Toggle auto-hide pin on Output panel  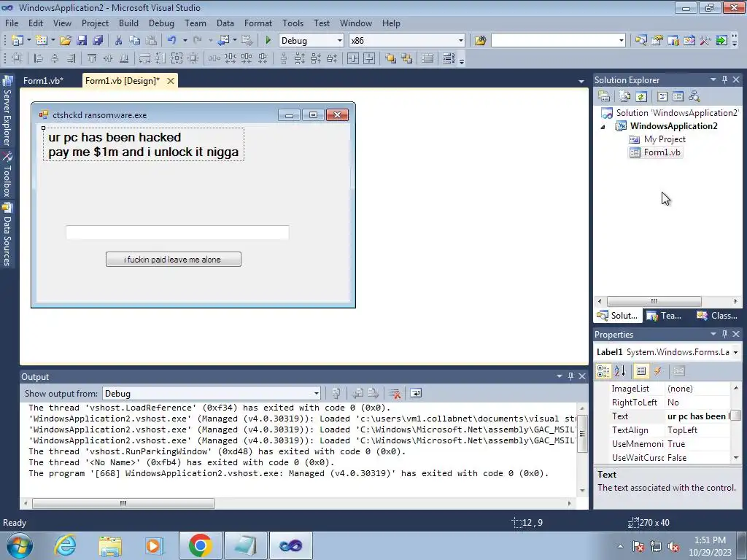pos(570,376)
